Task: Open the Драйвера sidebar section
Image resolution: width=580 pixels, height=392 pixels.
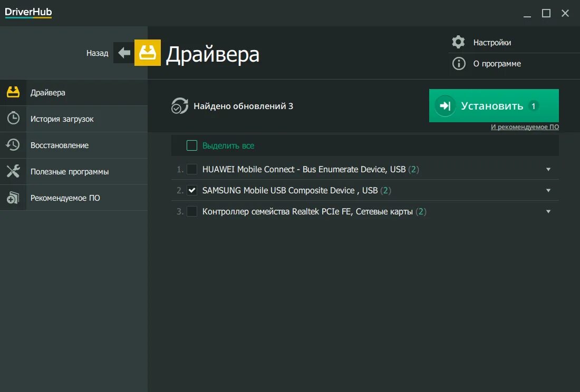Action: click(x=74, y=92)
